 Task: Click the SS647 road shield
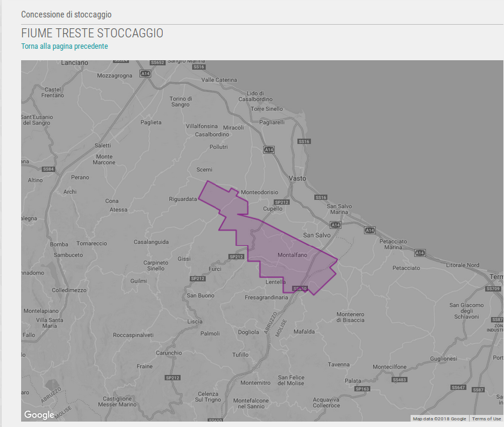tap(459, 388)
